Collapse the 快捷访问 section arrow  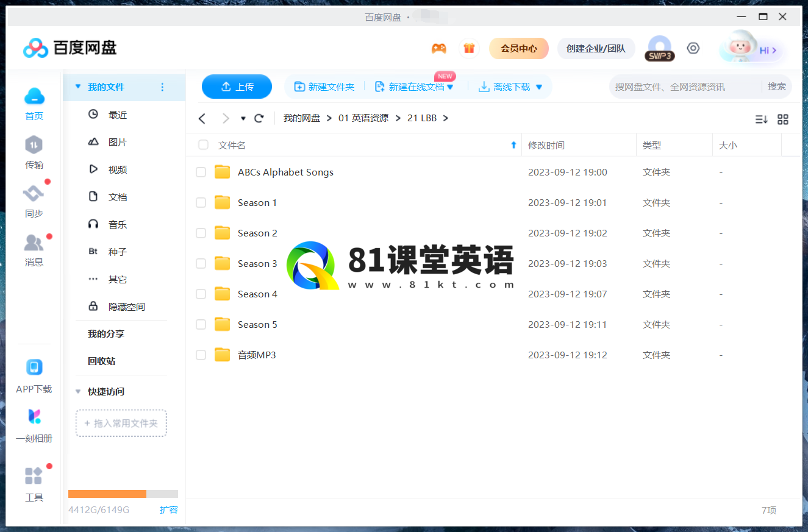77,391
